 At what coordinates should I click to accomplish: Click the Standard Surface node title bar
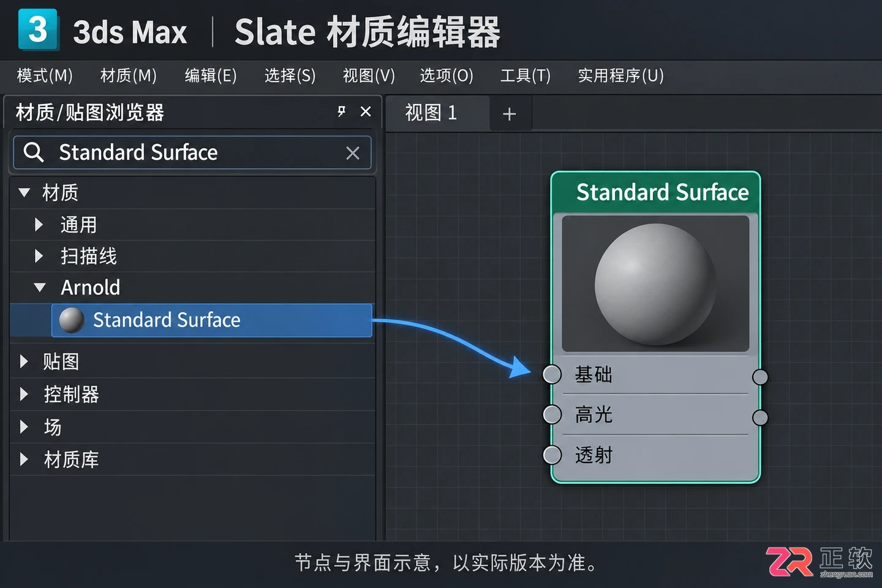(x=655, y=192)
